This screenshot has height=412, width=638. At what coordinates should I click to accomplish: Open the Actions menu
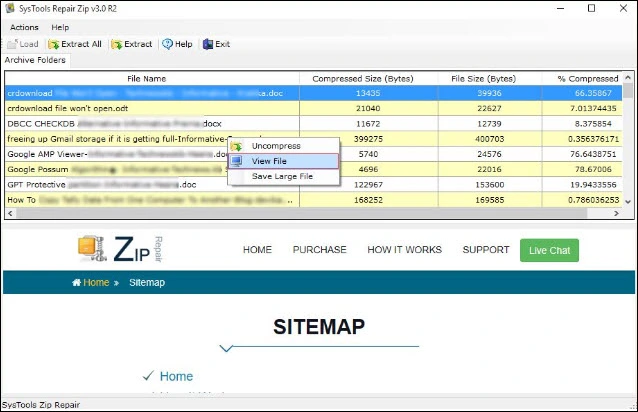[24, 27]
